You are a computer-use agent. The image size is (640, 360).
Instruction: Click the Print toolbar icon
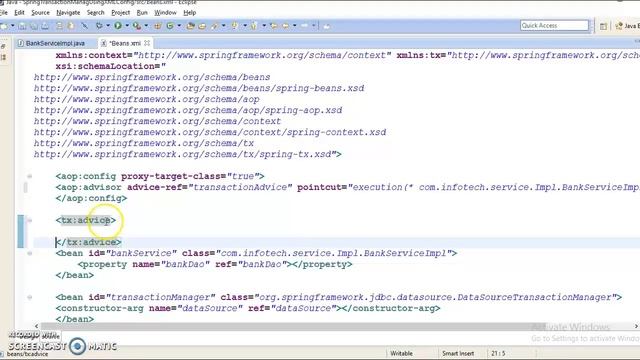pyautogui.click(x=45, y=26)
